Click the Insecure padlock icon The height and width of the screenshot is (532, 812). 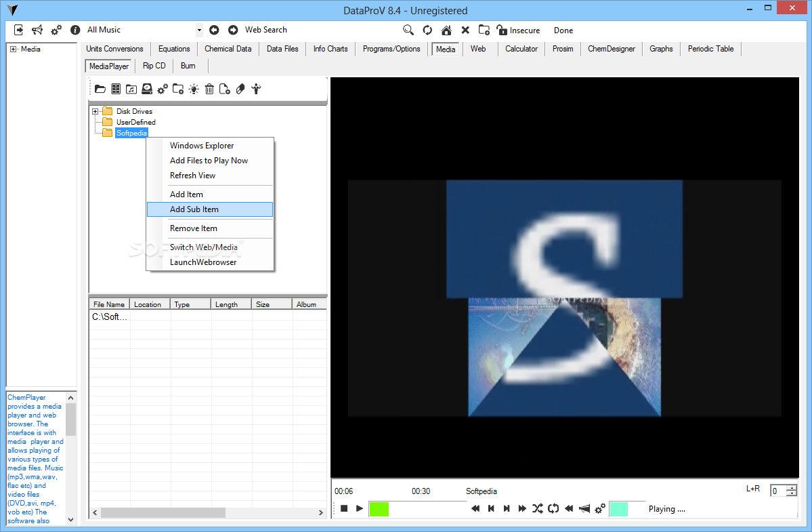click(x=502, y=30)
